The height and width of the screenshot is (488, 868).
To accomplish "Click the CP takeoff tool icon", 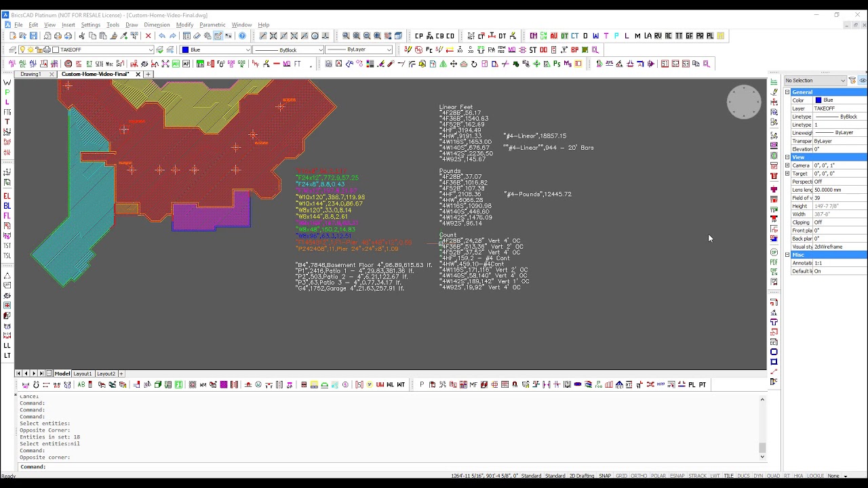I will click(x=419, y=36).
